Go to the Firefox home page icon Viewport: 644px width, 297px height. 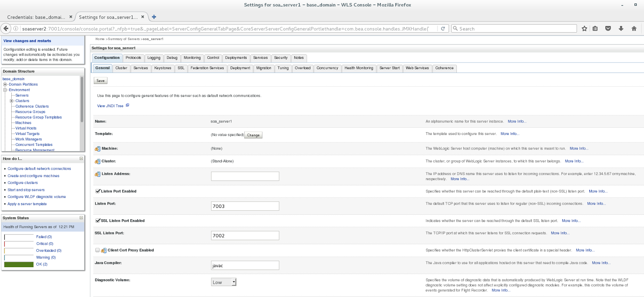[634, 29]
